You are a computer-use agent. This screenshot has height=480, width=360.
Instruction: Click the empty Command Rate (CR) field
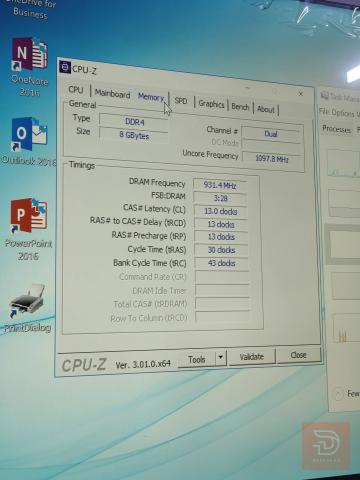pos(222,277)
